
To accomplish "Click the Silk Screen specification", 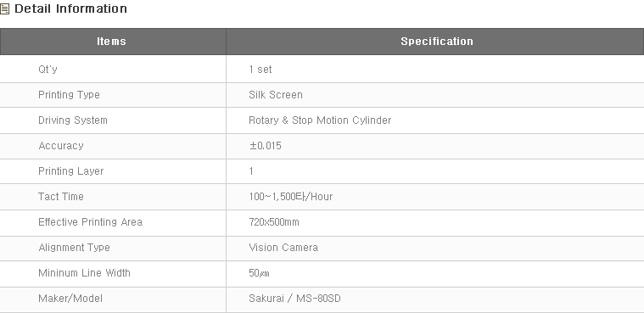I will [x=276, y=95].
